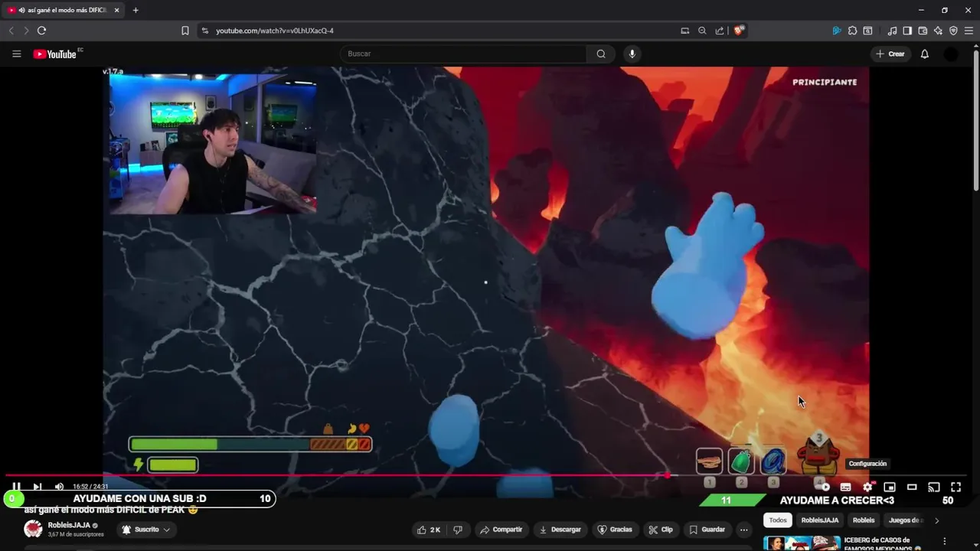Share this page from address bar

(x=720, y=31)
